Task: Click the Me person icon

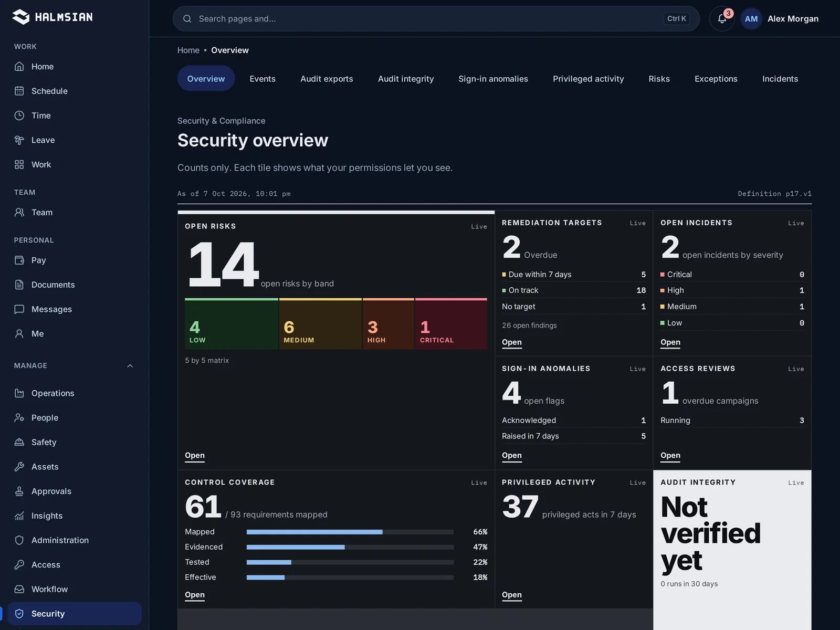Action: (x=19, y=334)
